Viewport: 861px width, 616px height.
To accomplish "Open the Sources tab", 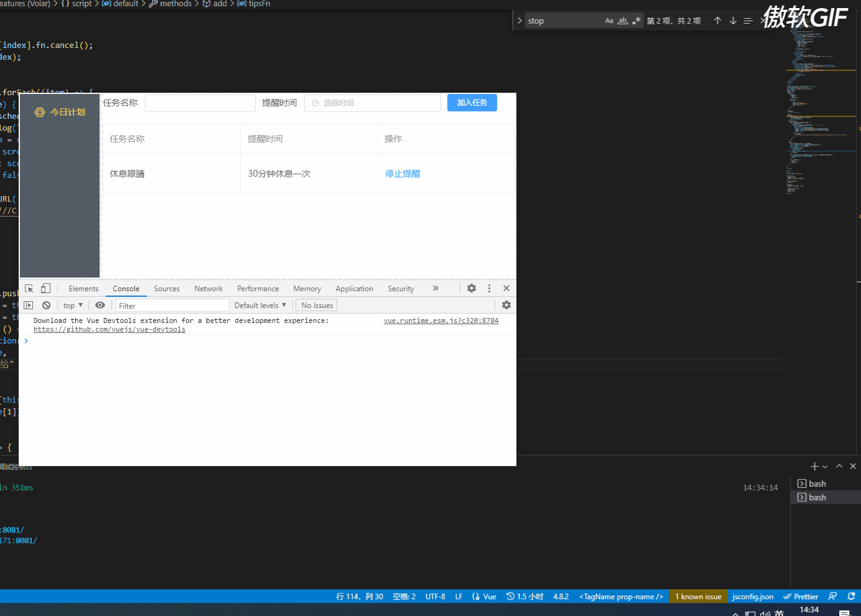I will [167, 289].
